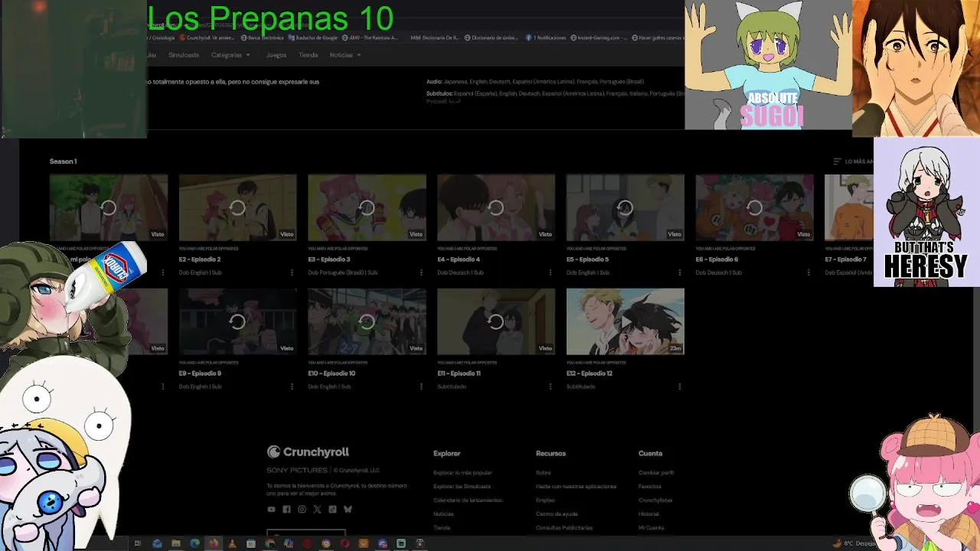Viewport: 980px width, 551px height.
Task: Open the E12 - Episodio 12 title link
Action: (590, 373)
